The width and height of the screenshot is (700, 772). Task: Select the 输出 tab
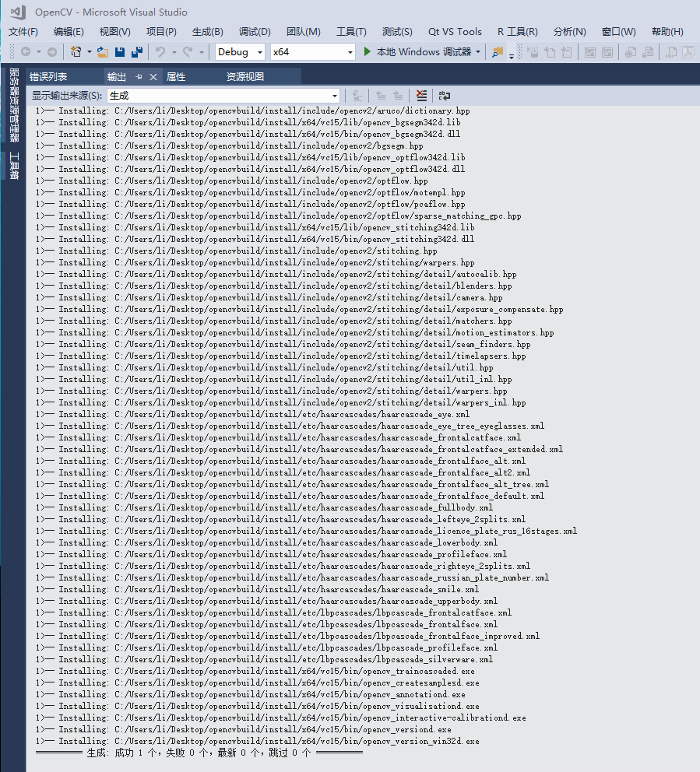(117, 77)
